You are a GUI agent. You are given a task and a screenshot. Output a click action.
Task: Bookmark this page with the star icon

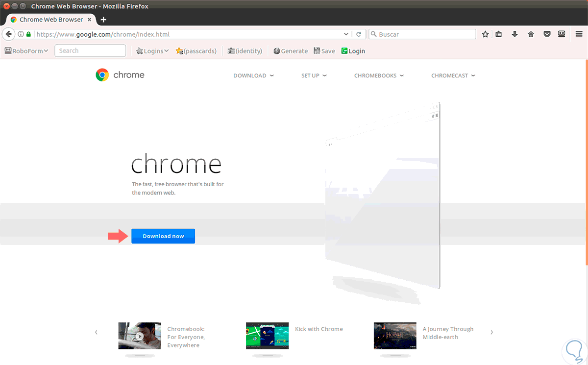click(485, 34)
